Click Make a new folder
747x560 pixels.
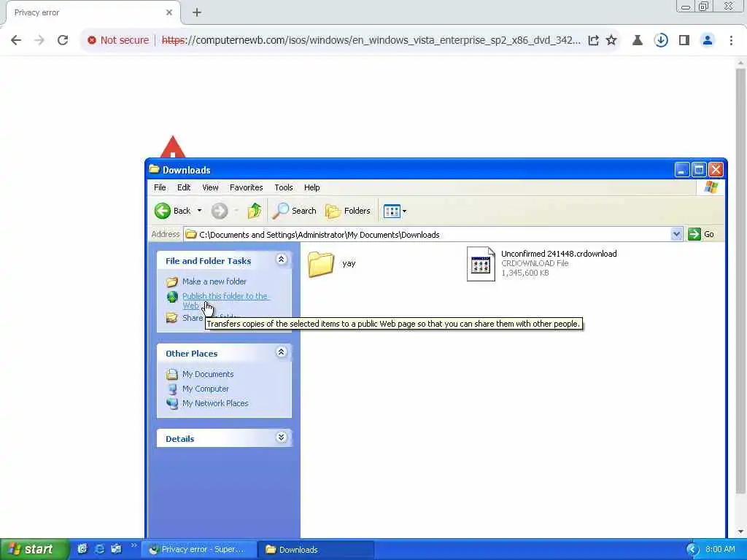[214, 281]
